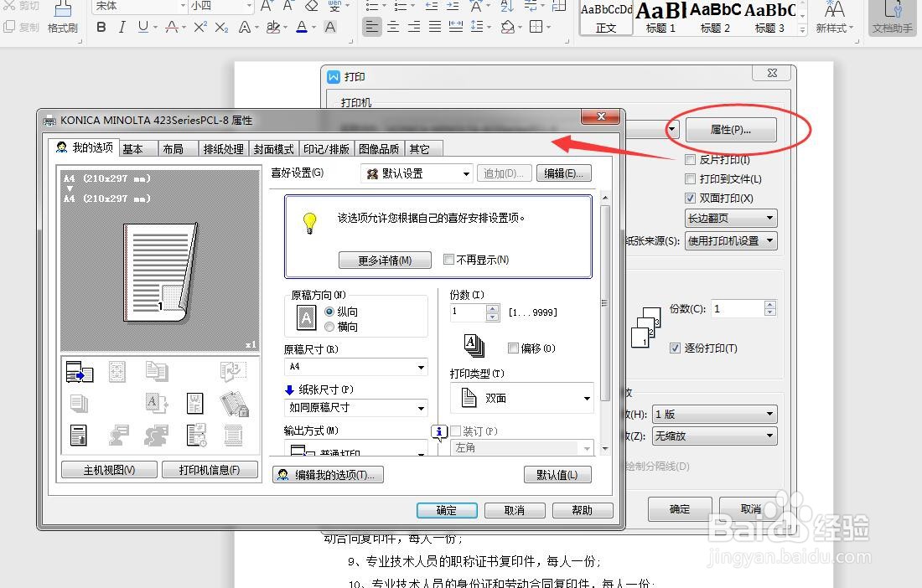Image resolution: width=922 pixels, height=588 pixels.
Task: Select the document with chart icon in gallery
Action: pyautogui.click(x=79, y=435)
